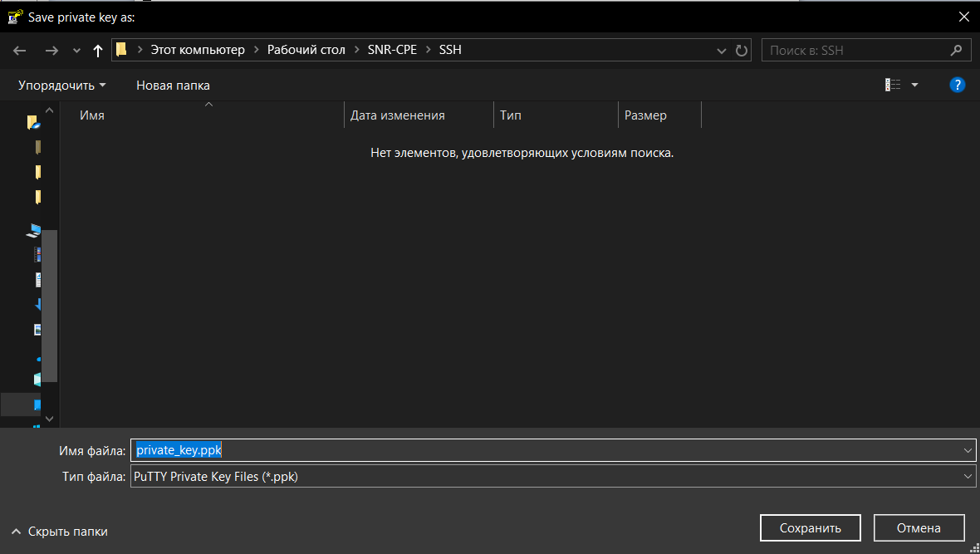Open the Упорядочить menu
Image resolution: width=980 pixels, height=554 pixels.
point(62,85)
